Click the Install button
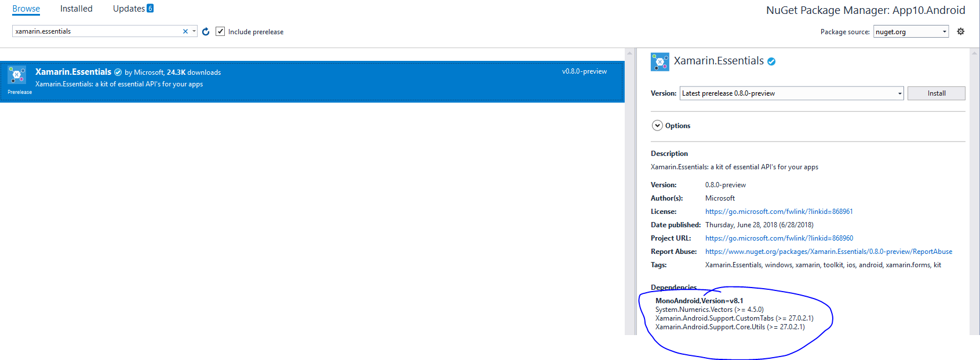Image resolution: width=980 pixels, height=360 pixels. [x=937, y=93]
